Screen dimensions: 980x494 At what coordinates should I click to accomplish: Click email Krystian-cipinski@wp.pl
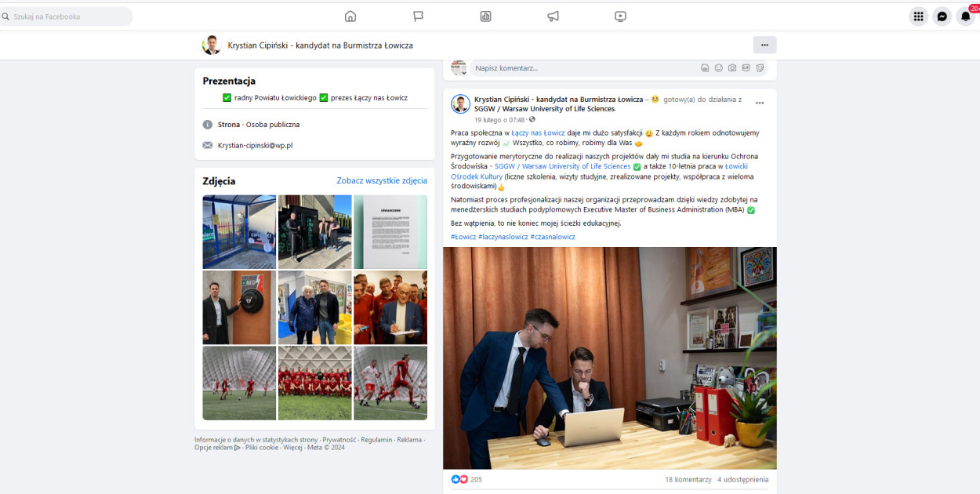[255, 145]
